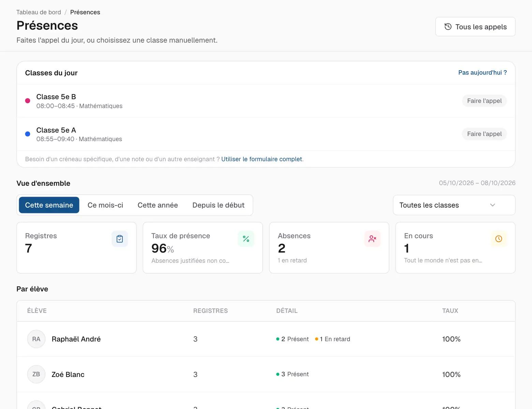
Task: Click the Classe 5e B row title
Action: point(56,97)
